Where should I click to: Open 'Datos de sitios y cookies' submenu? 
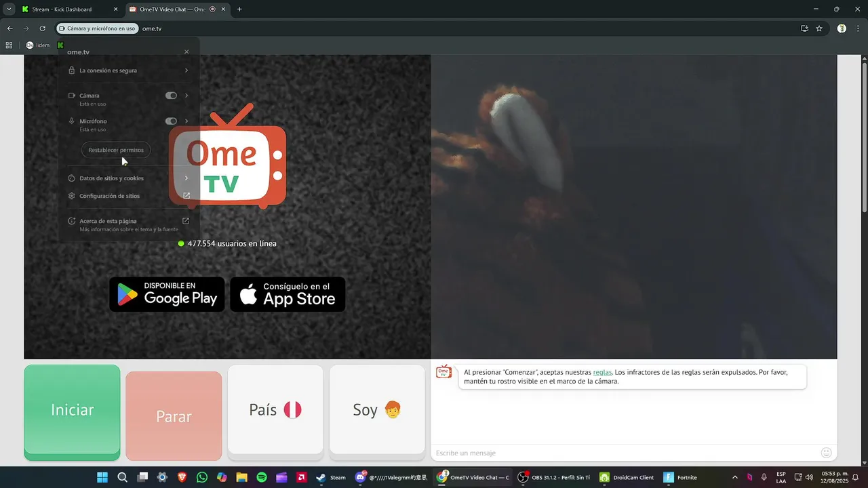pyautogui.click(x=129, y=178)
